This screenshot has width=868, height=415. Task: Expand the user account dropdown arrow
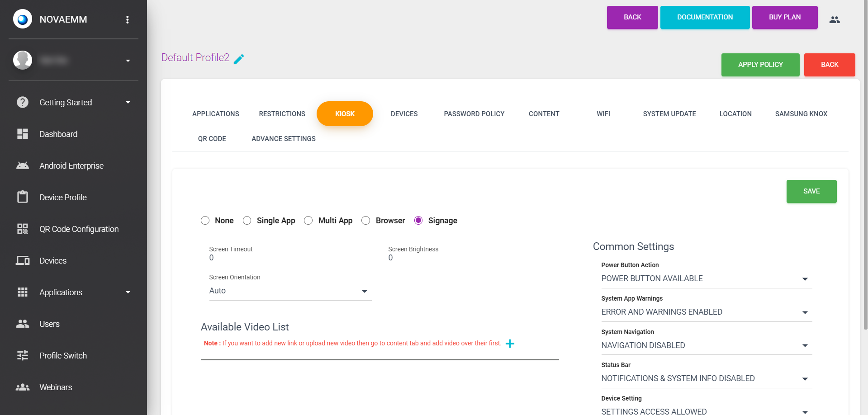(x=128, y=61)
